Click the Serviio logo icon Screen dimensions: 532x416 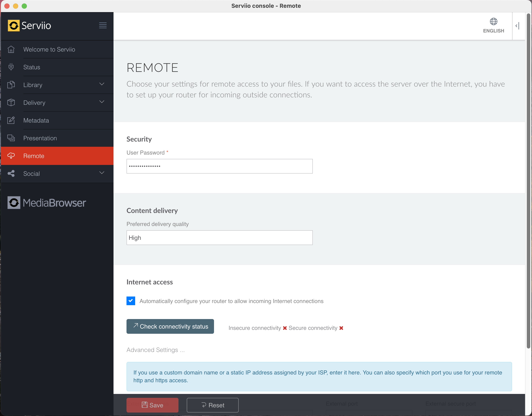coord(14,26)
